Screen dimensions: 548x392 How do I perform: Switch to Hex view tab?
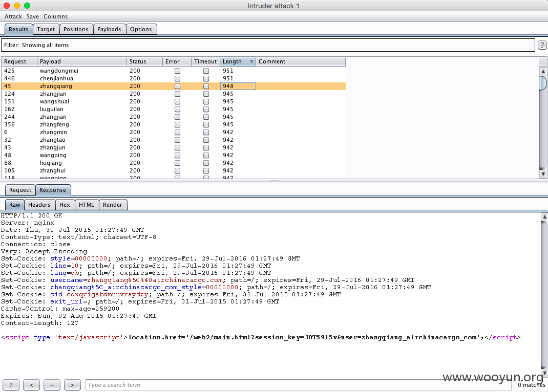pyautogui.click(x=65, y=205)
